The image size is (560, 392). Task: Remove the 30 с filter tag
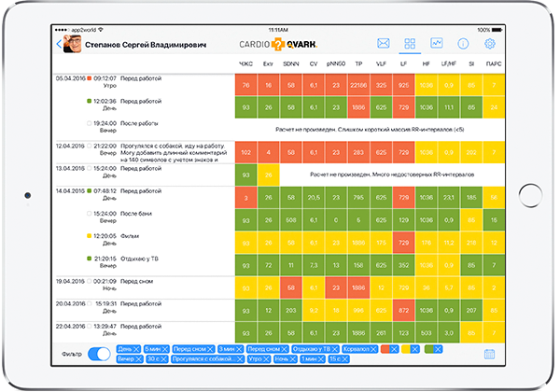pyautogui.click(x=163, y=359)
